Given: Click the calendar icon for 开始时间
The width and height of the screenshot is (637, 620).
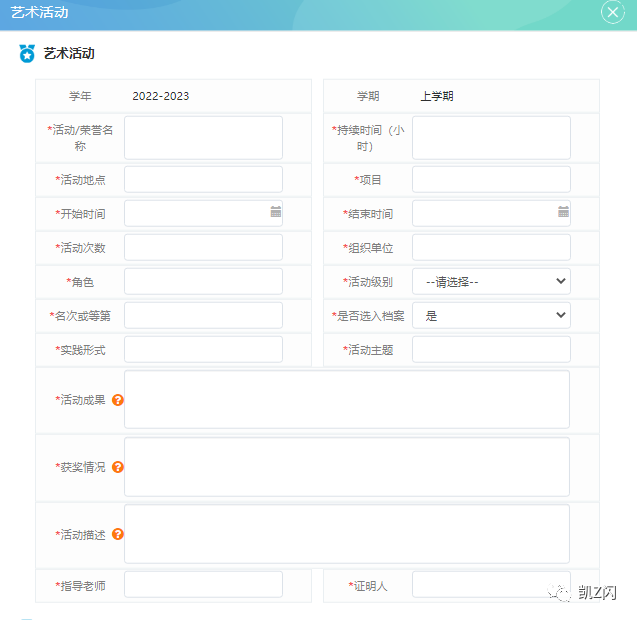Looking at the screenshot, I should (x=275, y=212).
